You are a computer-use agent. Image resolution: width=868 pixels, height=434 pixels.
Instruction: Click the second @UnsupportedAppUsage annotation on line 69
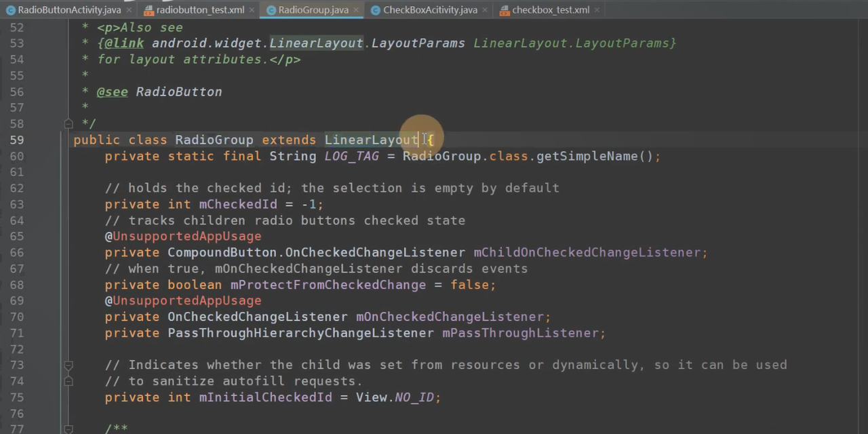coord(183,300)
